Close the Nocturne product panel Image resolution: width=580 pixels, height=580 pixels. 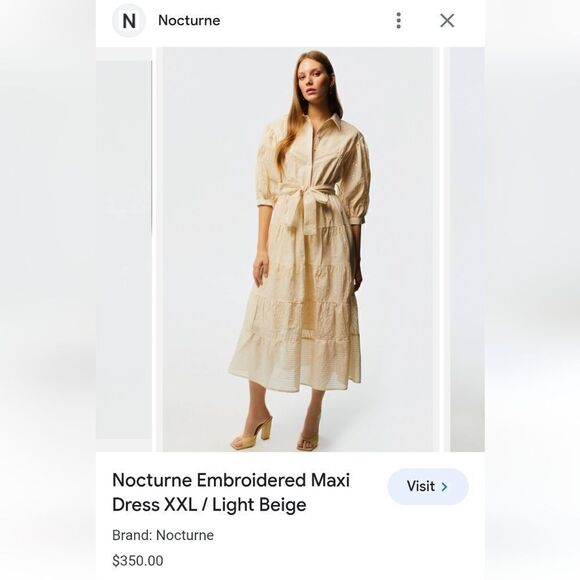click(x=447, y=20)
